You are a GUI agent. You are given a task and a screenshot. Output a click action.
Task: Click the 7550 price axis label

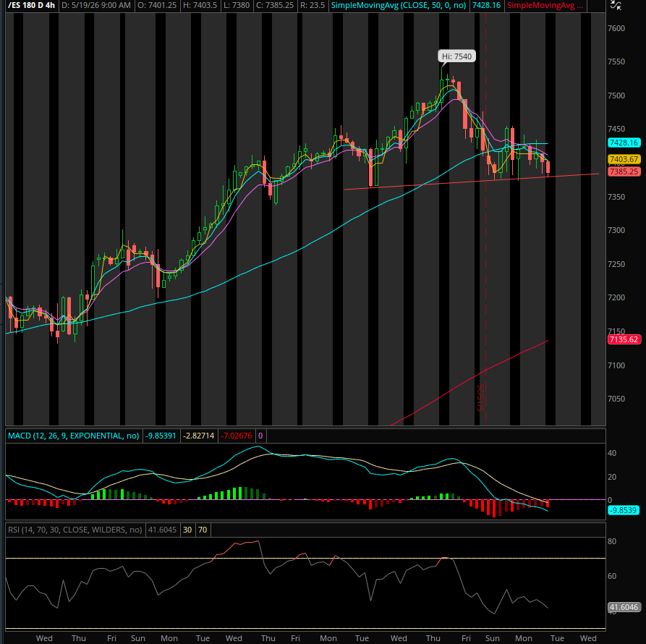616,62
